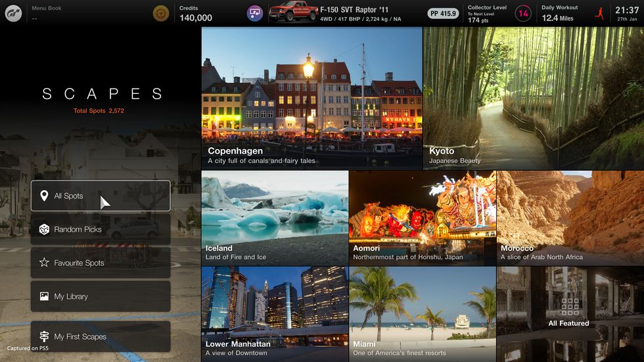Screen dimensions: 644x362
Task: Select the Aomori festival scape tile
Action: pyautogui.click(x=422, y=217)
